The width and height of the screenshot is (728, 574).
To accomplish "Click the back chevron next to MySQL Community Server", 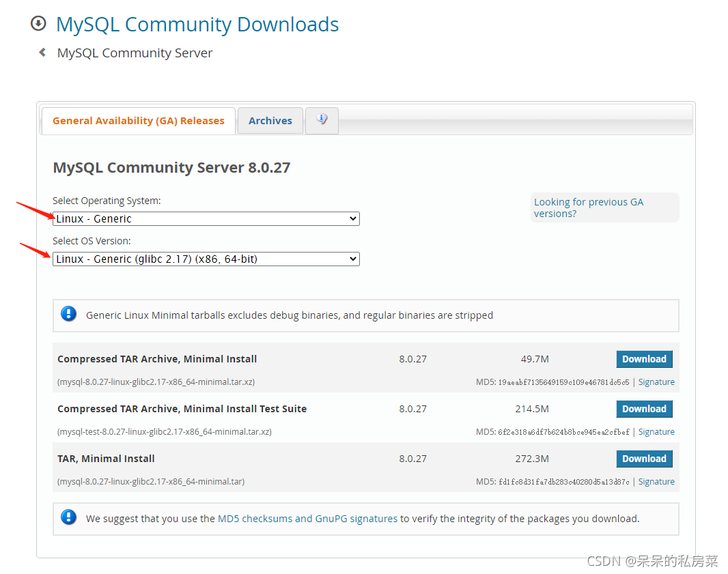I will tap(42, 53).
